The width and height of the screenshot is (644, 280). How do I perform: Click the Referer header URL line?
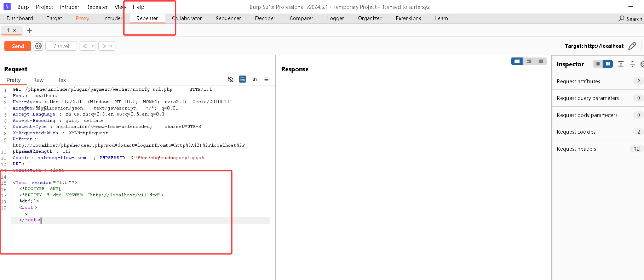129,145
